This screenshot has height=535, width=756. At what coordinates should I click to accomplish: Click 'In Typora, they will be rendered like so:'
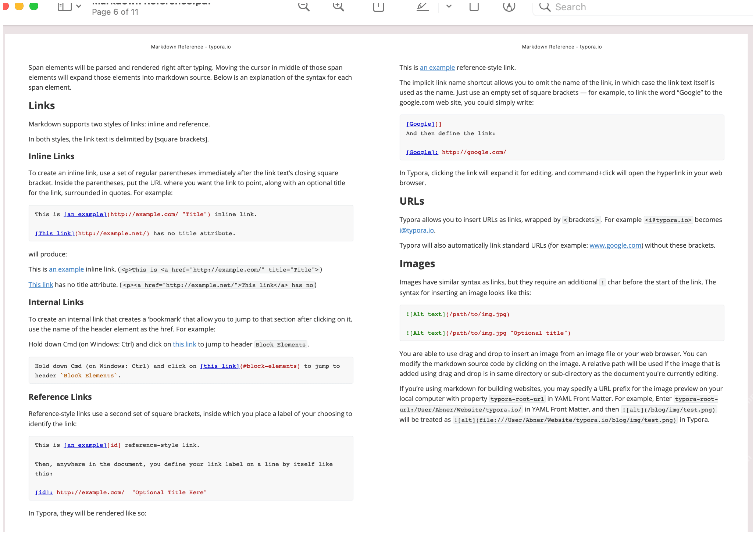coord(88,513)
